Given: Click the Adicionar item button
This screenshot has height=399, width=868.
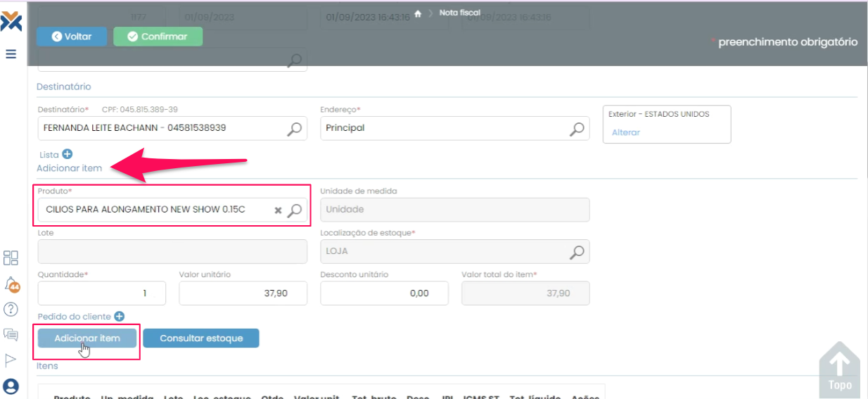Looking at the screenshot, I should click(87, 338).
